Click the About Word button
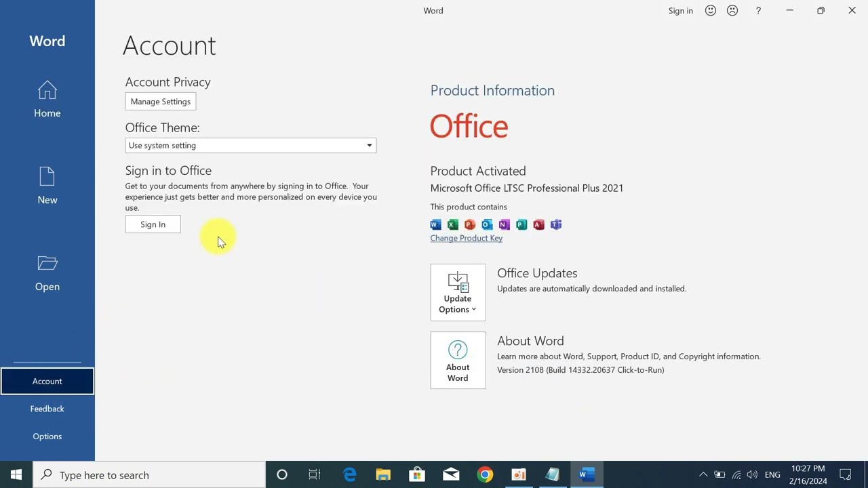This screenshot has width=868, height=488. 458,360
